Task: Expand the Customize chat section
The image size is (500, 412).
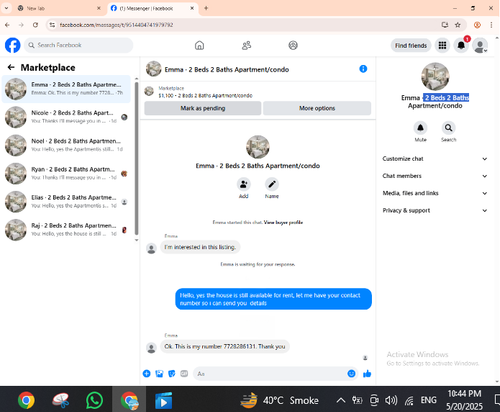Action: (435, 159)
